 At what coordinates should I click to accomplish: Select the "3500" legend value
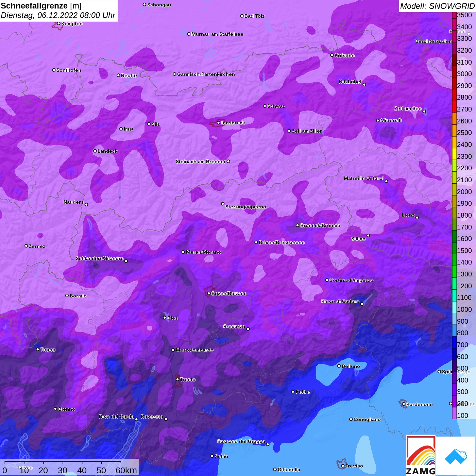[x=464, y=15]
